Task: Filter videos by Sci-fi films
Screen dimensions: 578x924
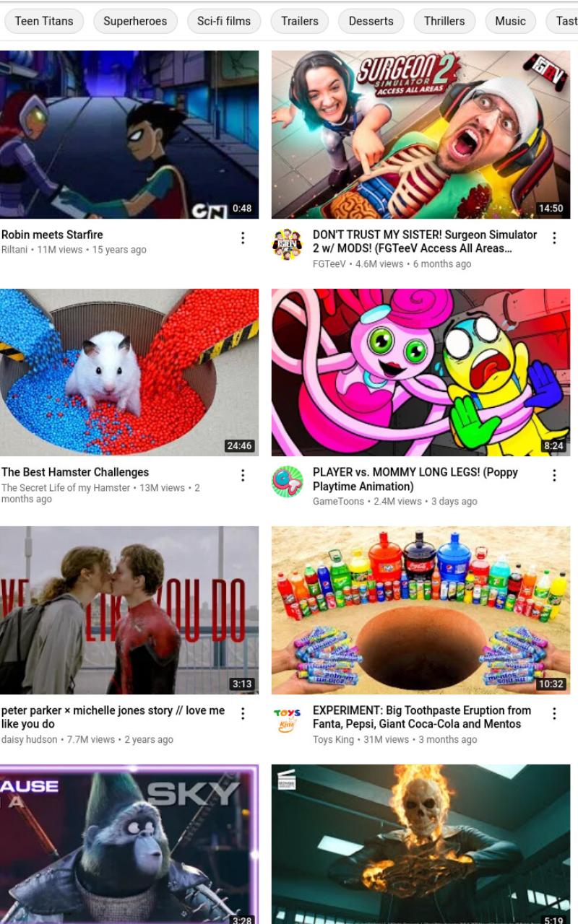Action: click(x=224, y=21)
